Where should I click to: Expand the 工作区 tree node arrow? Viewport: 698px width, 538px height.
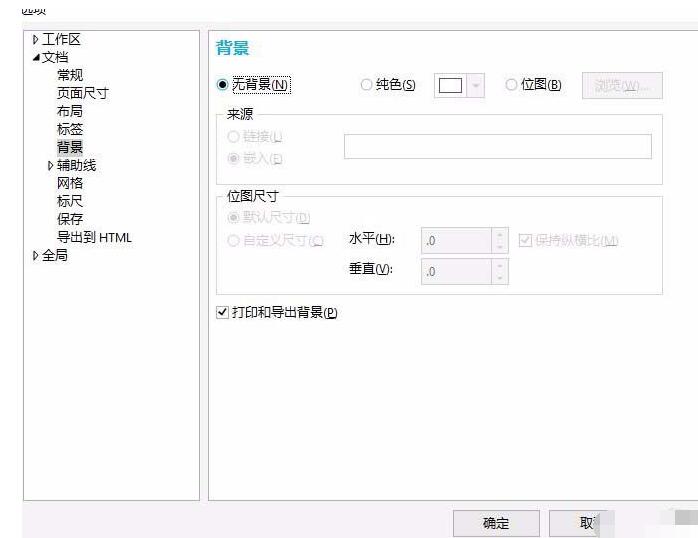tap(36, 40)
